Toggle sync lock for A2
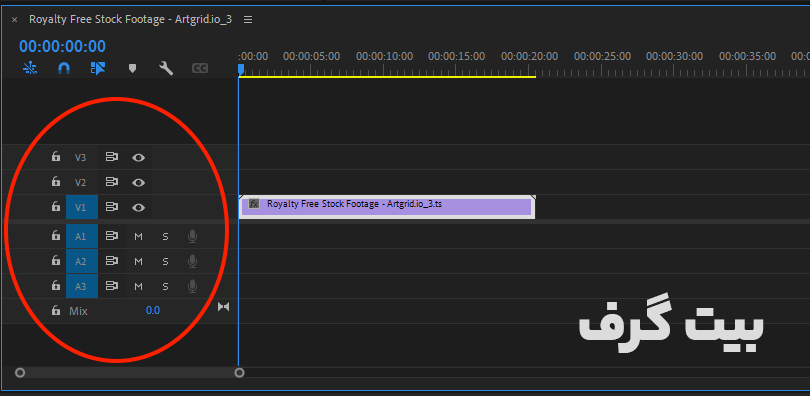The width and height of the screenshot is (810, 396). tap(112, 261)
